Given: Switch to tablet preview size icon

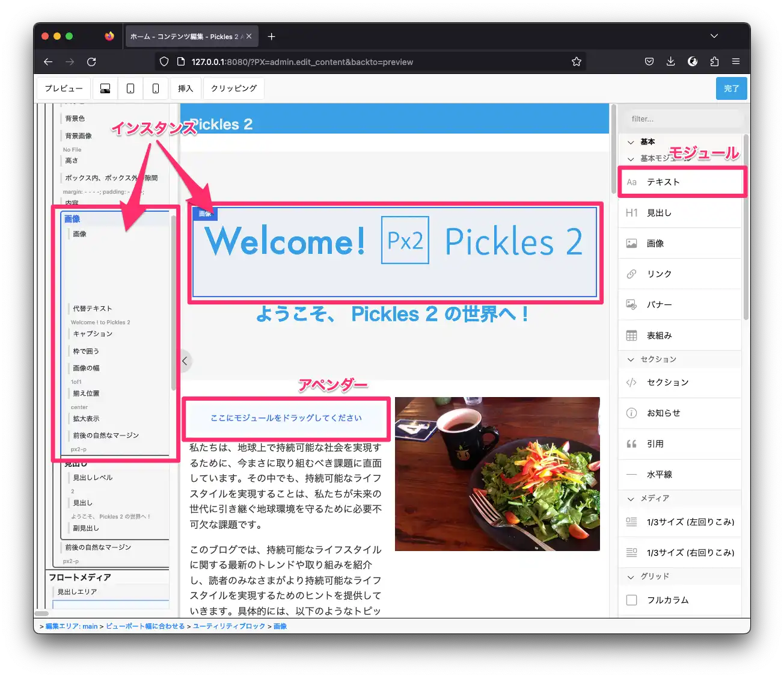Looking at the screenshot, I should [x=130, y=88].
